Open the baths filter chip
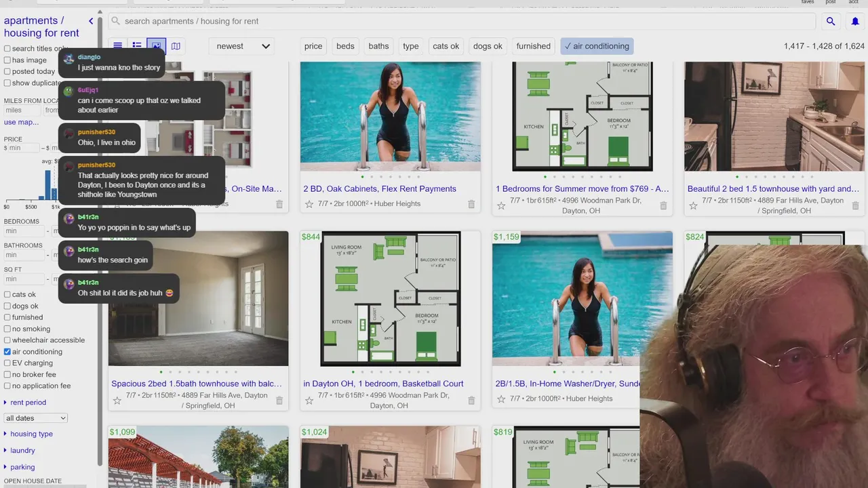The image size is (868, 488). pyautogui.click(x=378, y=46)
